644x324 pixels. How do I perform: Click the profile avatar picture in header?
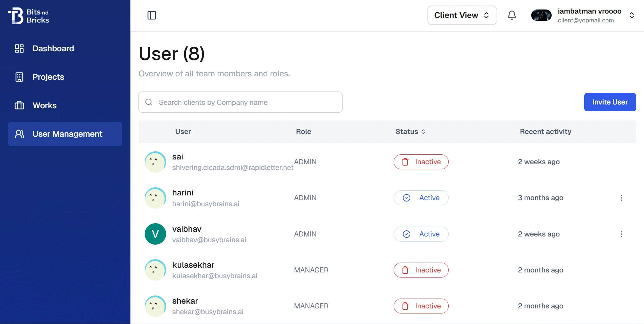(541, 15)
